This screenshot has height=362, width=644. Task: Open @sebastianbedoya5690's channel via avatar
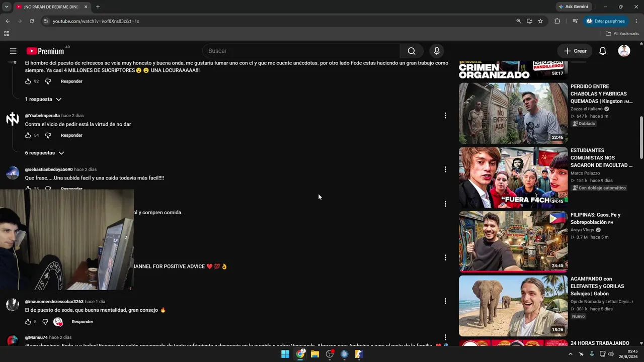point(13,173)
